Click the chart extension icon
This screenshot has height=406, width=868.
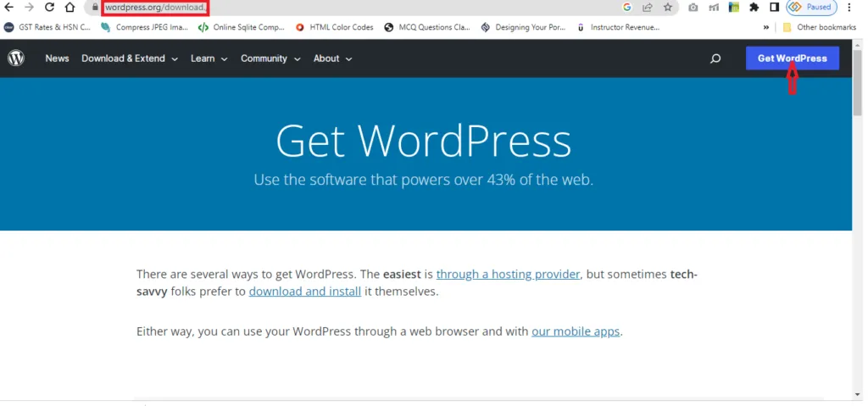(714, 7)
